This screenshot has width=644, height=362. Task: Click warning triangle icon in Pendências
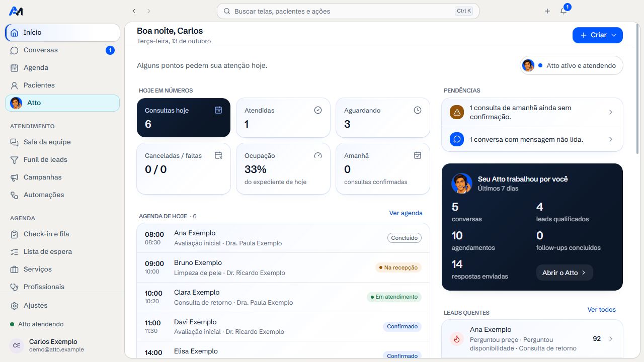[x=457, y=112]
